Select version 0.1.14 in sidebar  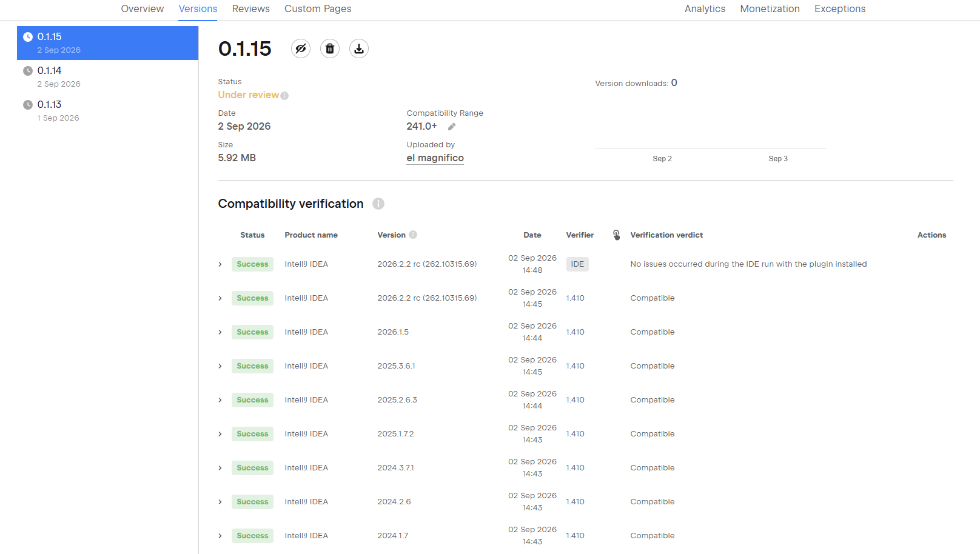pyautogui.click(x=107, y=77)
